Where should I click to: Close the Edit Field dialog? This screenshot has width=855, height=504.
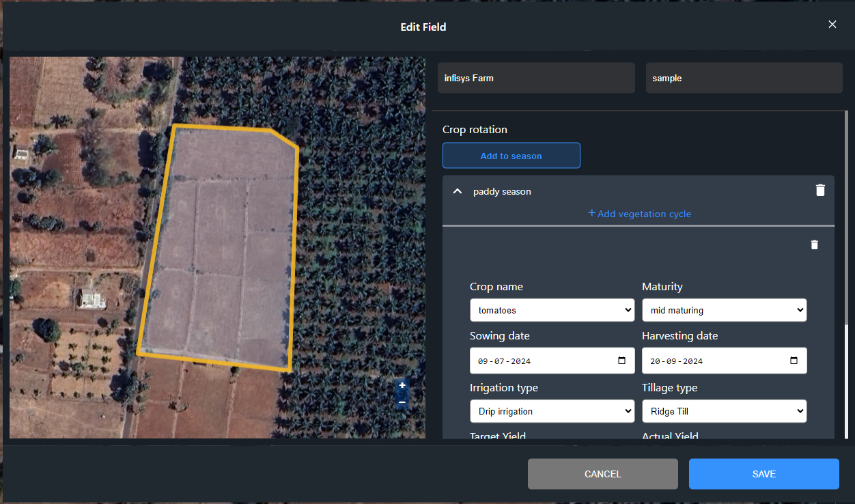click(x=832, y=25)
